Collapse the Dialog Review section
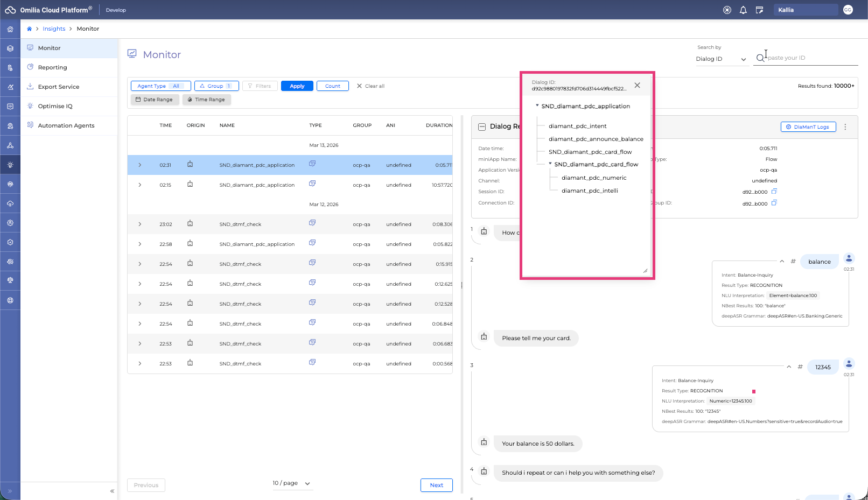The image size is (868, 500). tap(482, 127)
